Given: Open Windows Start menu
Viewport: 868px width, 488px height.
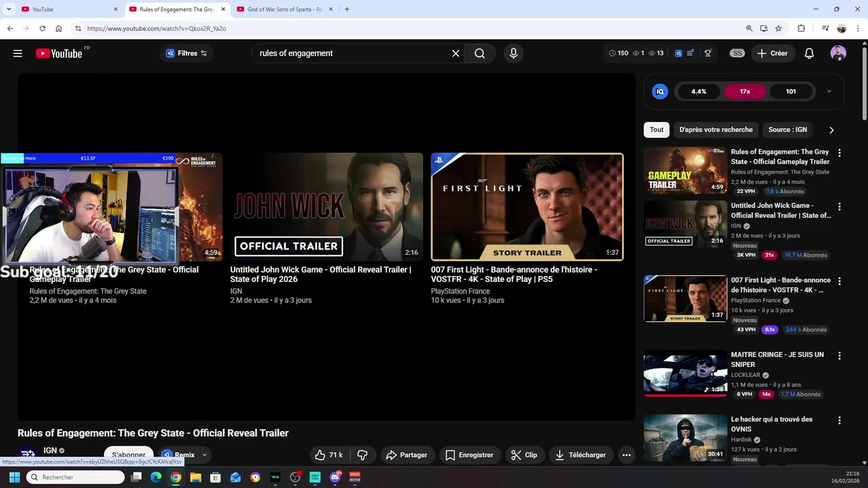Looking at the screenshot, I should tap(14, 477).
